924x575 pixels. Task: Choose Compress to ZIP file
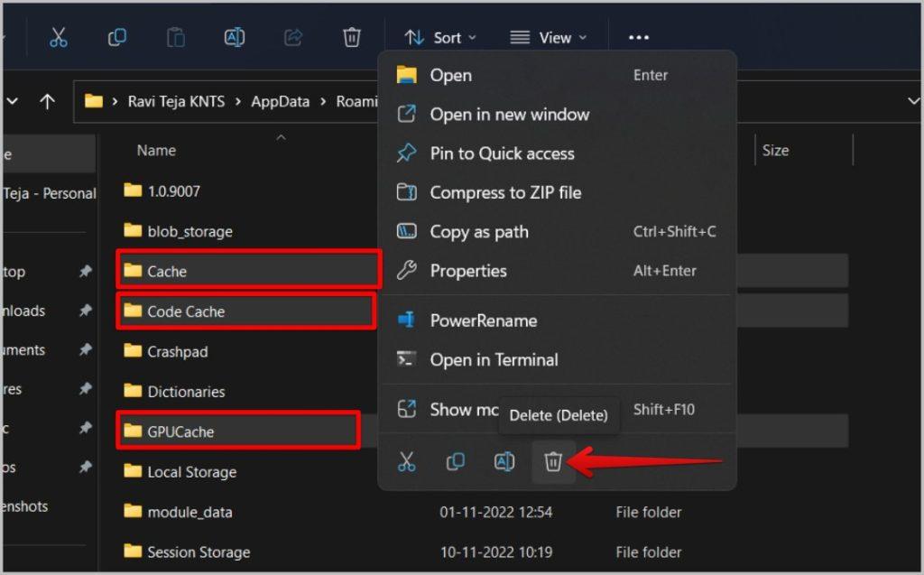pos(557,192)
